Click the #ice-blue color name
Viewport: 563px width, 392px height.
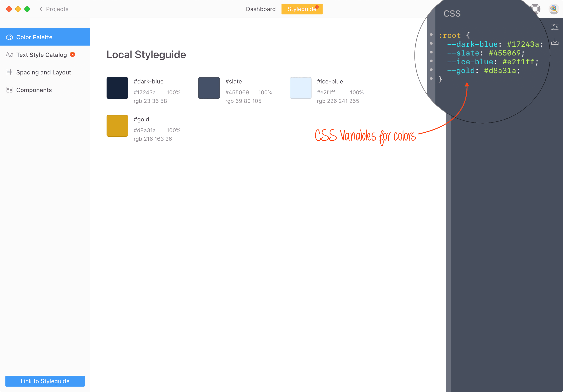point(330,82)
